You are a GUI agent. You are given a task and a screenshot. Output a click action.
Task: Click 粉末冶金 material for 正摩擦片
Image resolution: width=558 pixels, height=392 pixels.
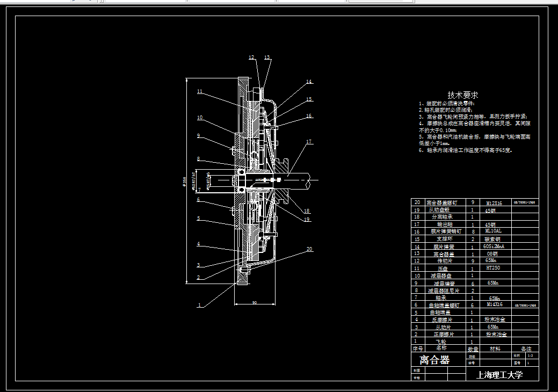pyautogui.click(x=496, y=335)
